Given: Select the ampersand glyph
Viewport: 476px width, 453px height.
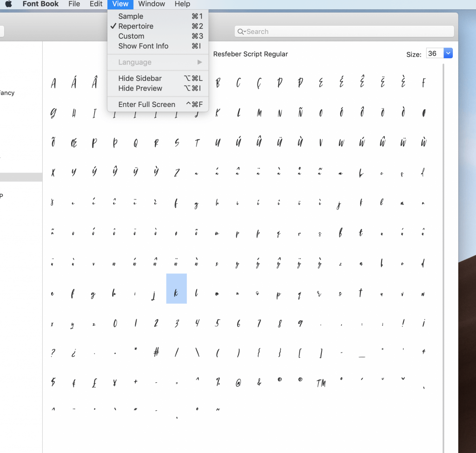Looking at the screenshot, I should coord(259,382).
